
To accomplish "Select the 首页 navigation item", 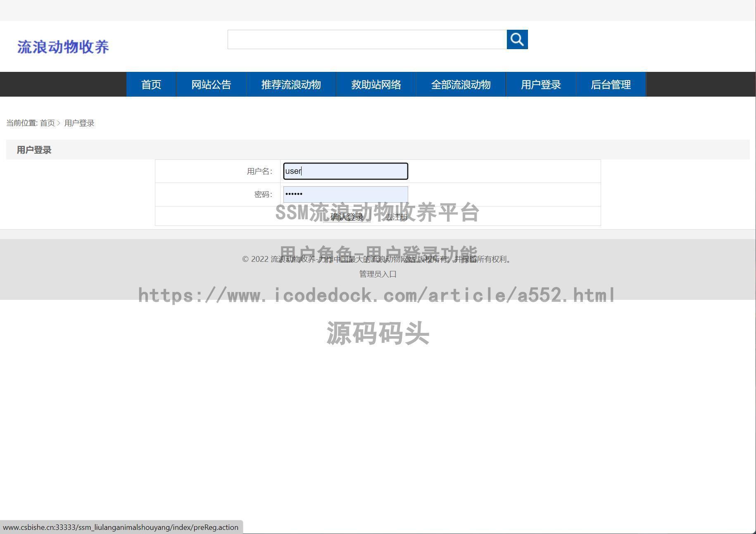I will pos(151,84).
